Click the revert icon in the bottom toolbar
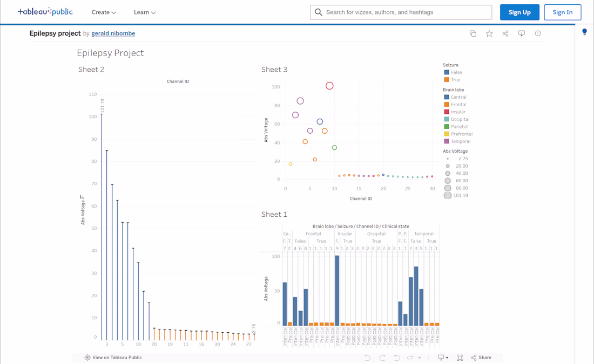The width and height of the screenshot is (594, 364). pyautogui.click(x=397, y=358)
